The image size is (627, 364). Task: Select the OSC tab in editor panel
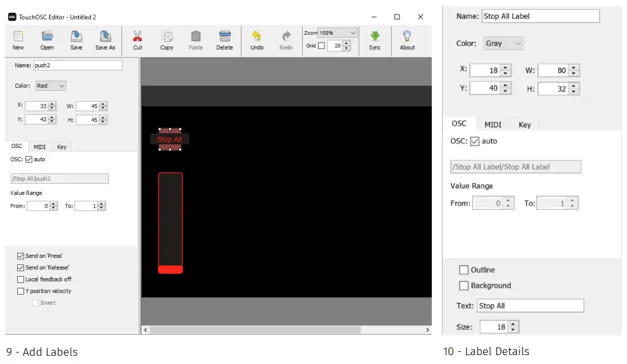(x=17, y=146)
